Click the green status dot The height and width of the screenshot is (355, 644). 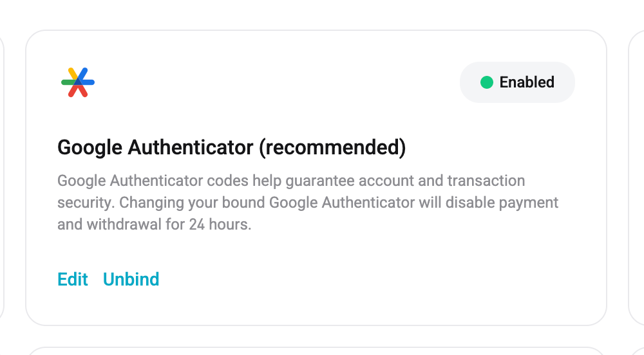click(x=487, y=82)
